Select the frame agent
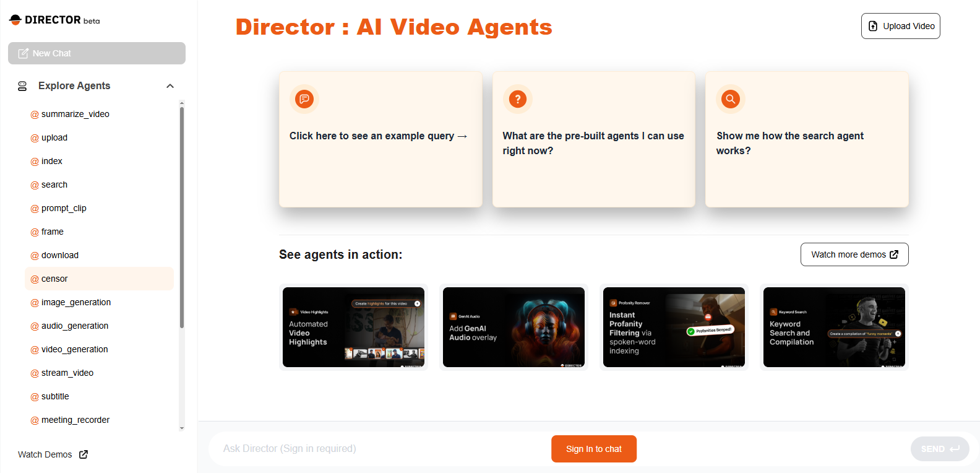Image resolution: width=980 pixels, height=473 pixels. pos(99,232)
